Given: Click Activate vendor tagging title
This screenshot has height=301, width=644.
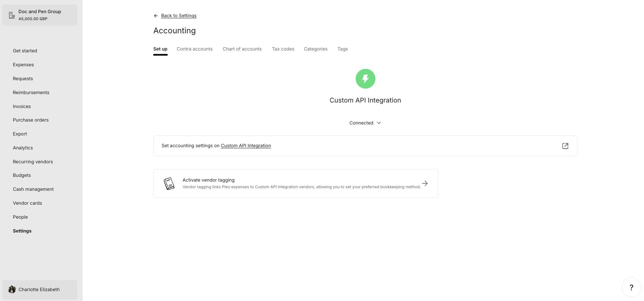Looking at the screenshot, I should (x=209, y=180).
